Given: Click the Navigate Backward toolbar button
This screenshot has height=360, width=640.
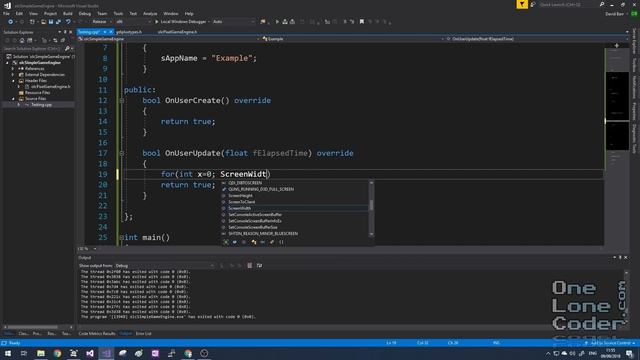Looking at the screenshot, I should [11, 22].
